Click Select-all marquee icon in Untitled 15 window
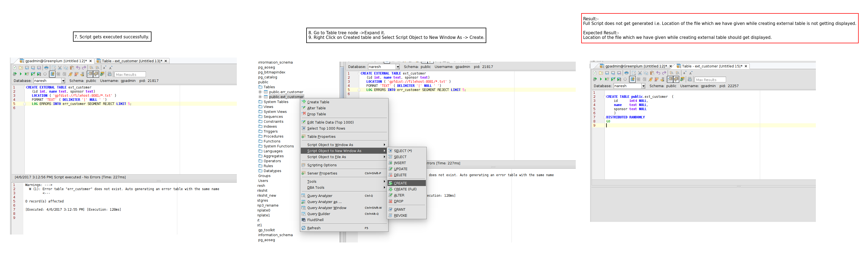 [634, 73]
